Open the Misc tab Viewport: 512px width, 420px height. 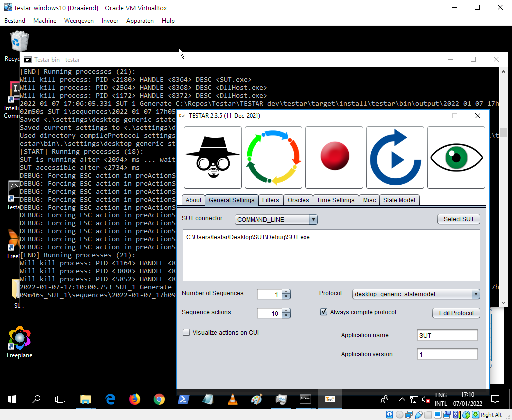coord(369,200)
